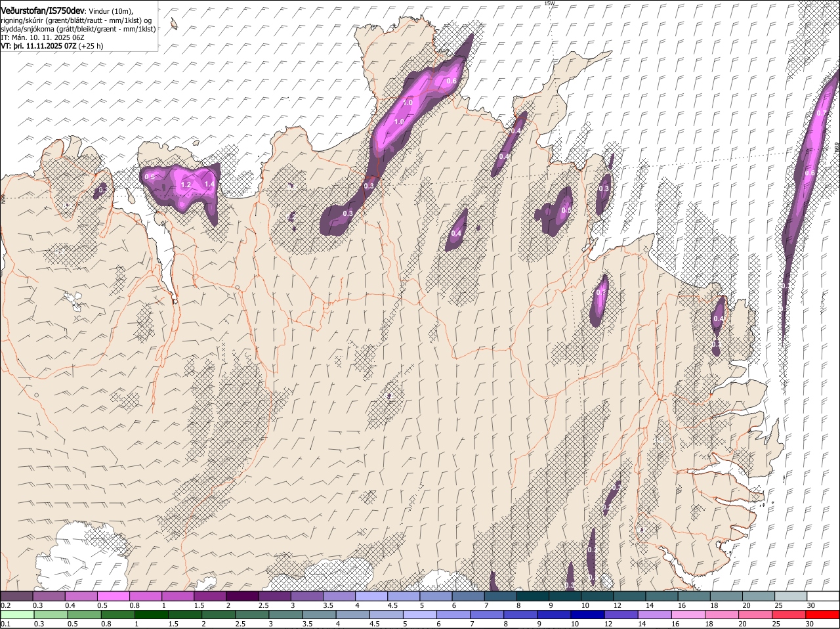Select the dark teal swatch at 8 in upper legend
Image resolution: width=840 pixels, height=629 pixels.
[532, 596]
